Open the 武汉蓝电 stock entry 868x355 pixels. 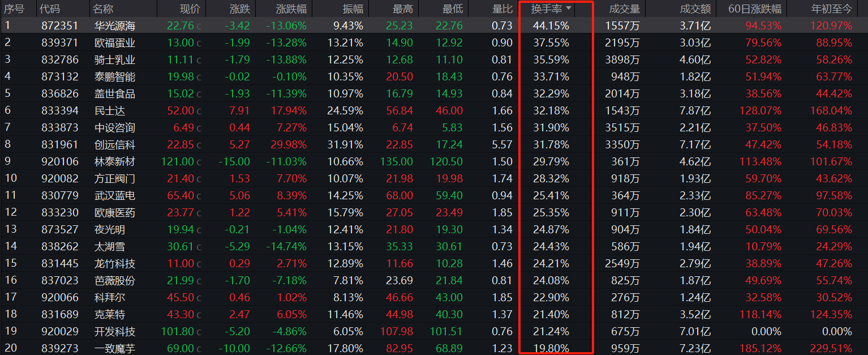point(115,195)
